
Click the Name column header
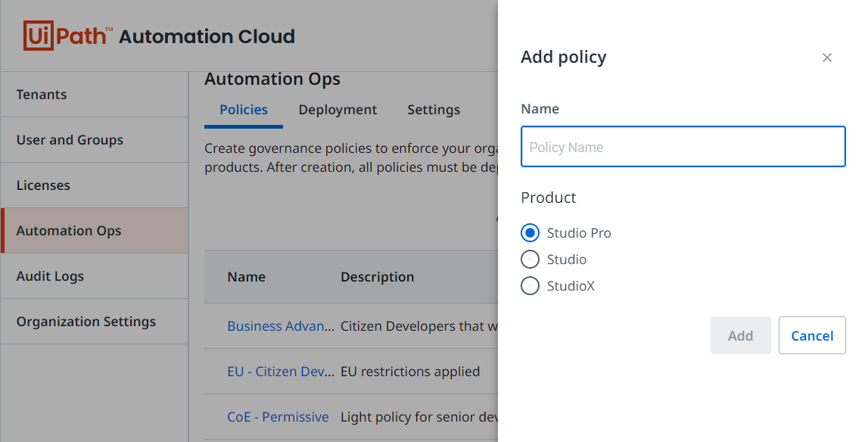(x=247, y=276)
